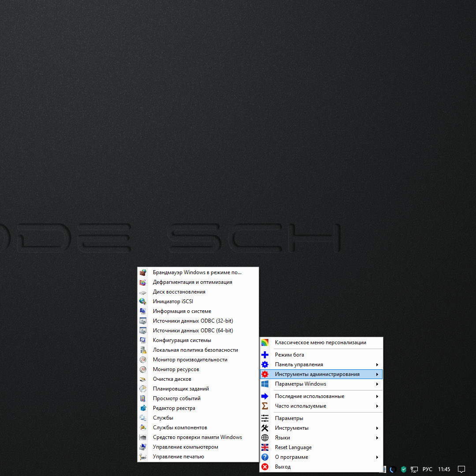Viewport: 476px width, 476px height.
Task: Select Последние использованные menu entry
Action: click(x=309, y=396)
